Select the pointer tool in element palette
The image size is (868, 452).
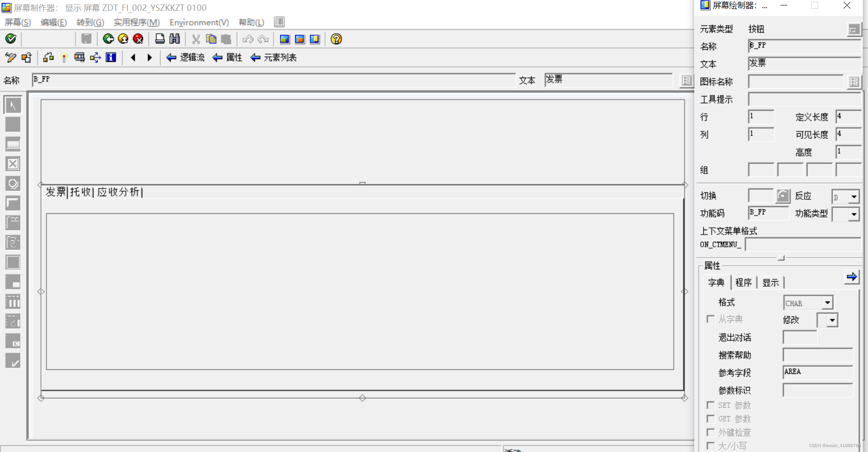point(13,105)
